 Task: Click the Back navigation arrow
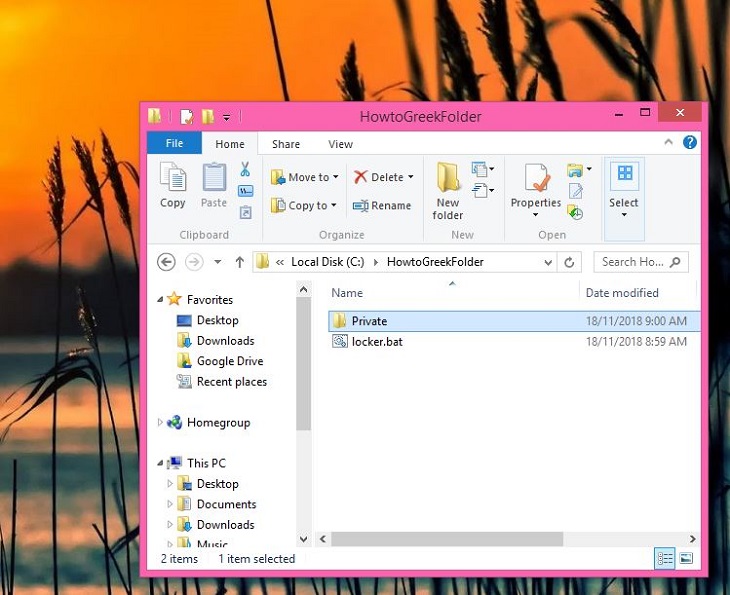[x=166, y=262]
